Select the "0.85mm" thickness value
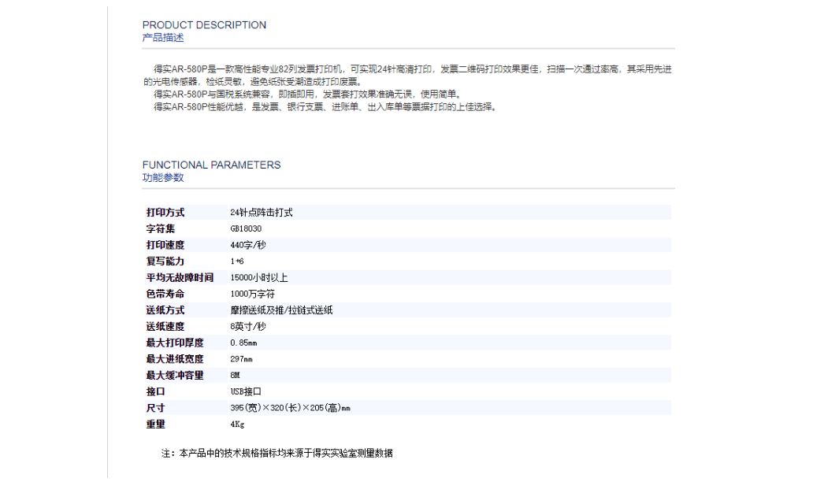The image size is (835, 504). click(243, 343)
